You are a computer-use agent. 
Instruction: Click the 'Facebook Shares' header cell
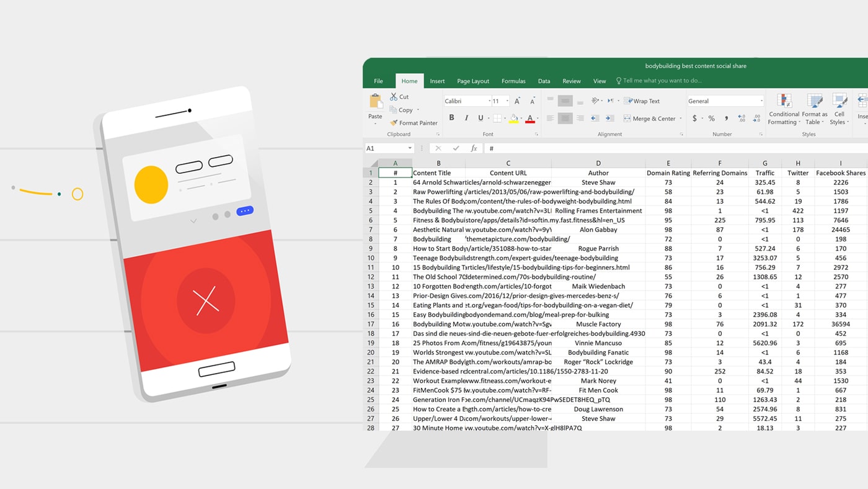click(x=840, y=173)
